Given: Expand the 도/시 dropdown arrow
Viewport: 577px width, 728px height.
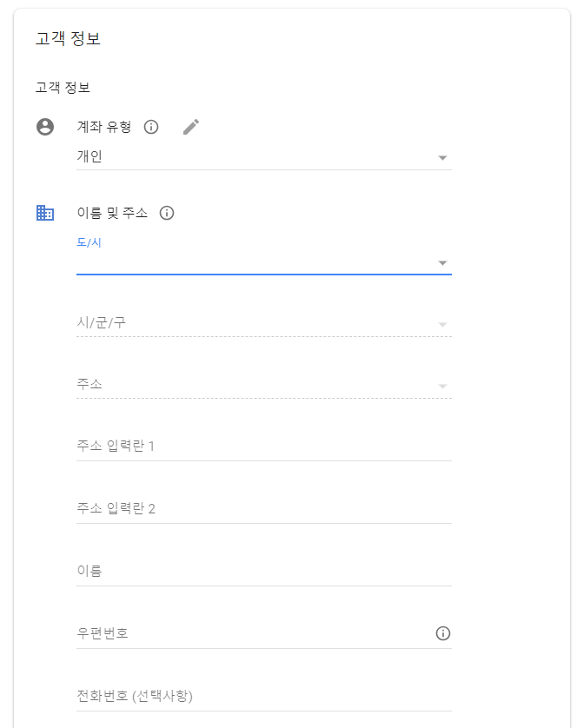Looking at the screenshot, I should (442, 263).
